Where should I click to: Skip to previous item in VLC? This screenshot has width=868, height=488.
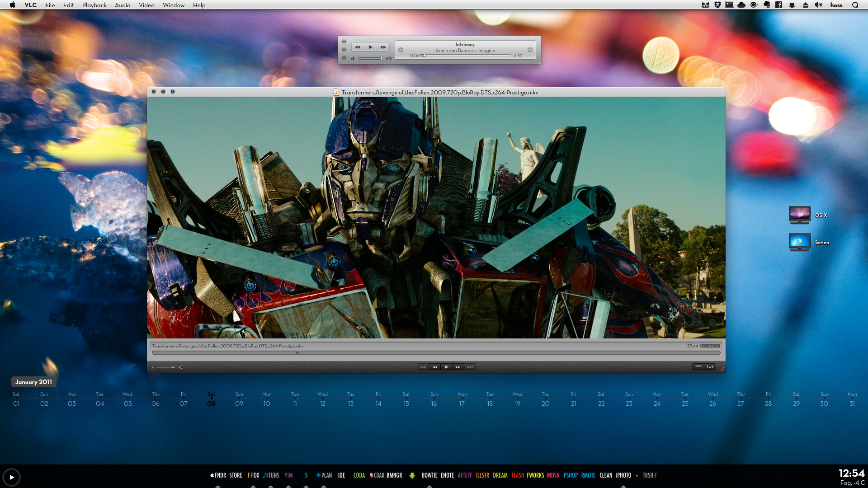pyautogui.click(x=423, y=367)
